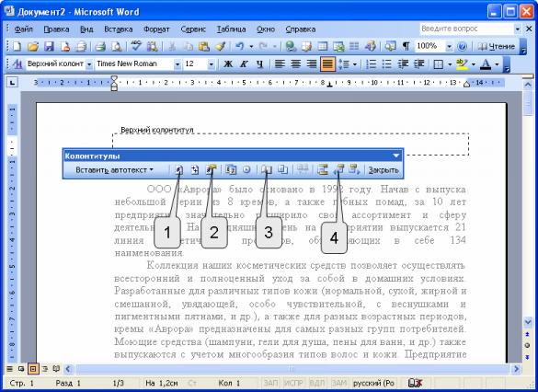Screen dimensions: 538x392
Task: Align text to the right
Action: [x=312, y=64]
